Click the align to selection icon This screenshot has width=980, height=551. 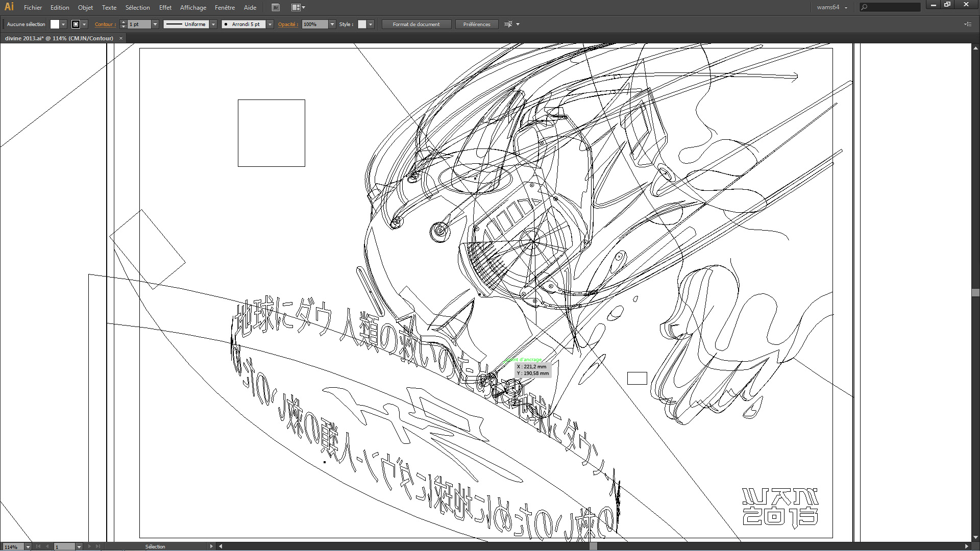(508, 24)
